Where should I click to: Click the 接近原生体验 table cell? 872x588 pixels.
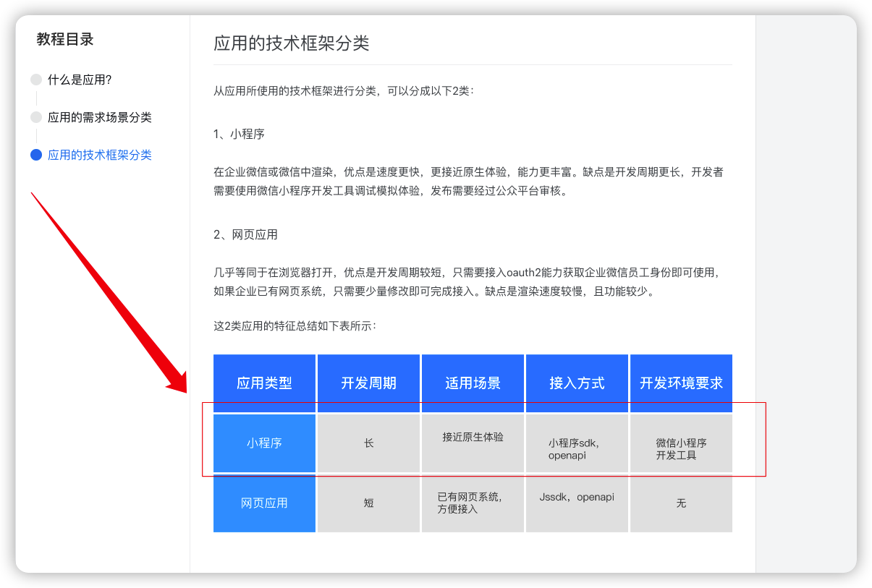click(473, 443)
